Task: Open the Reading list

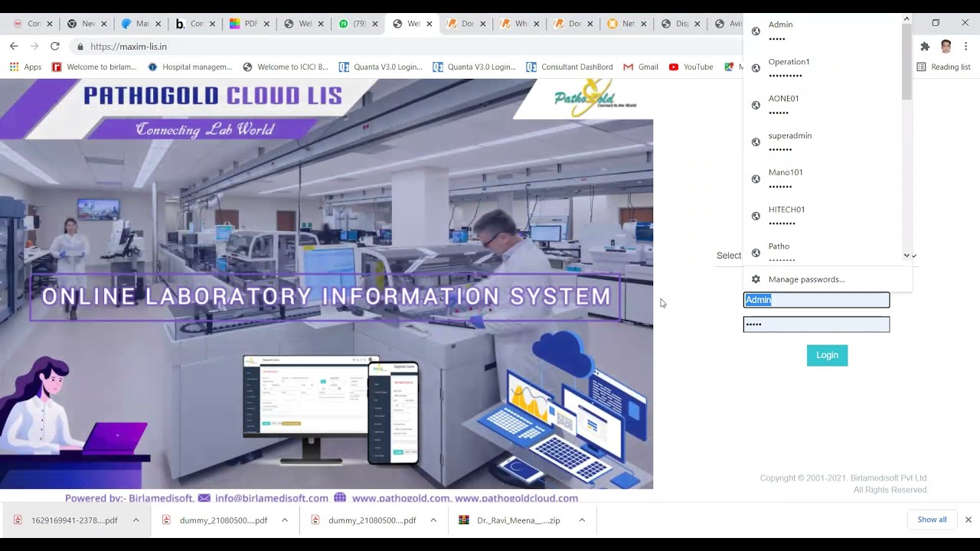Action: (943, 67)
